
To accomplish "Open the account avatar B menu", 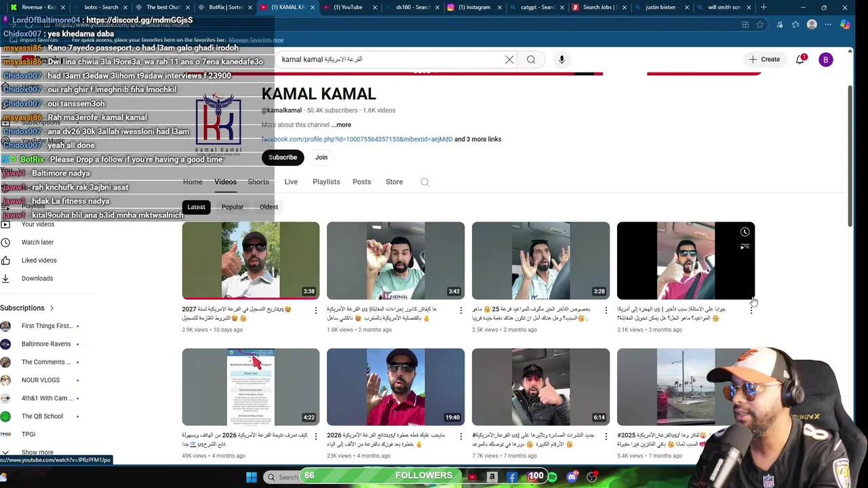I will point(825,60).
